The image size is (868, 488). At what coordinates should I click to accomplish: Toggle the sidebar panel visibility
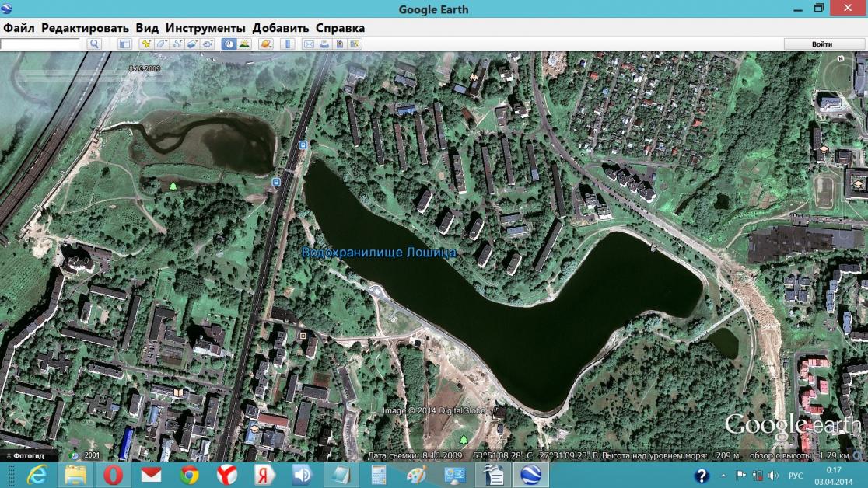124,44
